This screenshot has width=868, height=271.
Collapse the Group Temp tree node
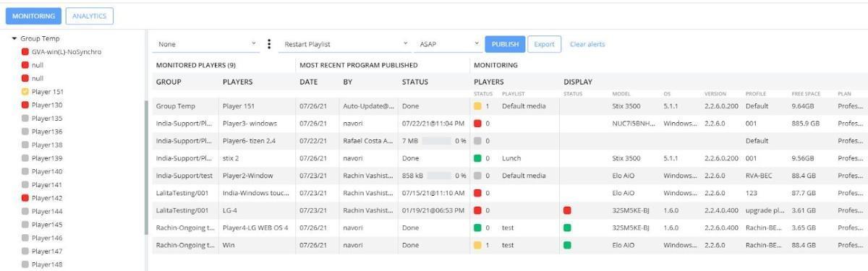[14, 39]
